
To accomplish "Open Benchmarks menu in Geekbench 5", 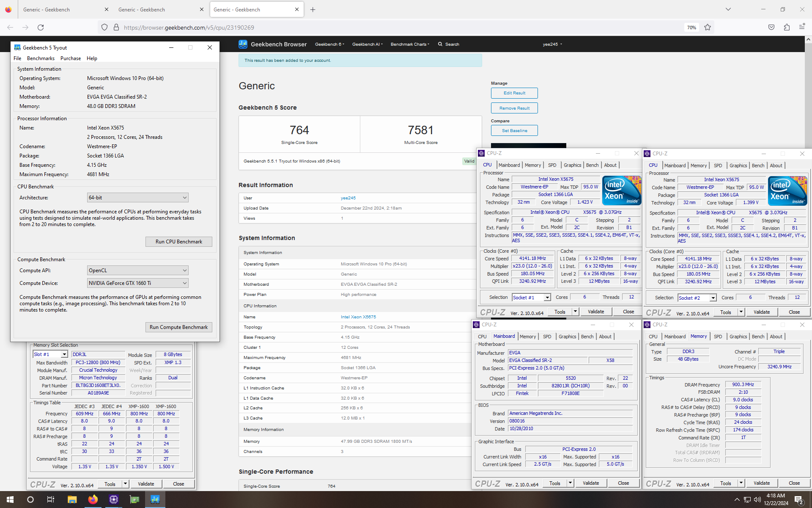I will tap(41, 58).
